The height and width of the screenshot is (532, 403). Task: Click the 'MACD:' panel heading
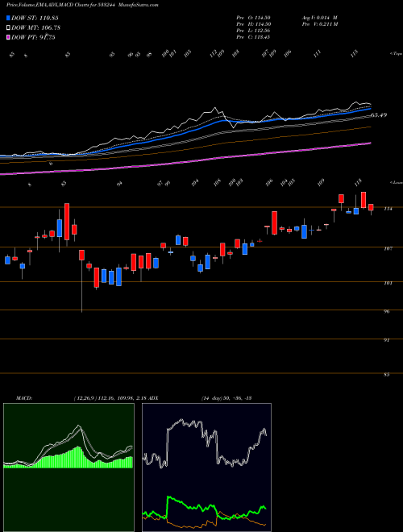pyautogui.click(x=23, y=398)
